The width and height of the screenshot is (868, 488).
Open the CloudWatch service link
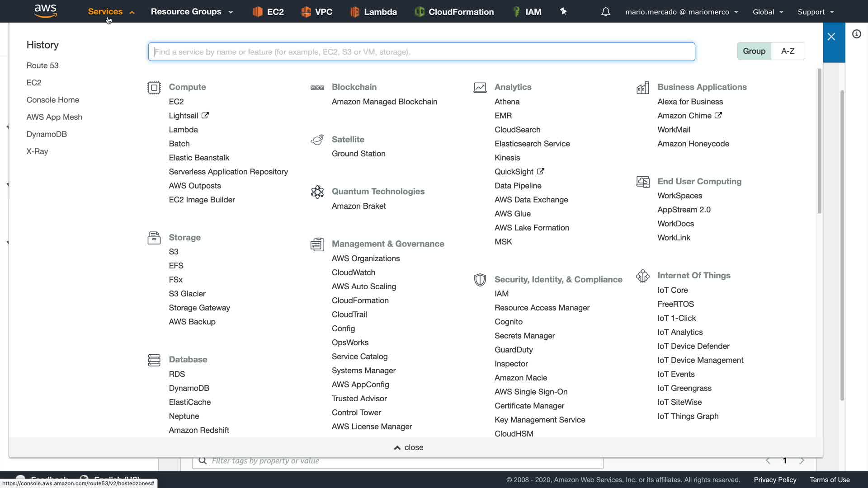[x=353, y=272]
